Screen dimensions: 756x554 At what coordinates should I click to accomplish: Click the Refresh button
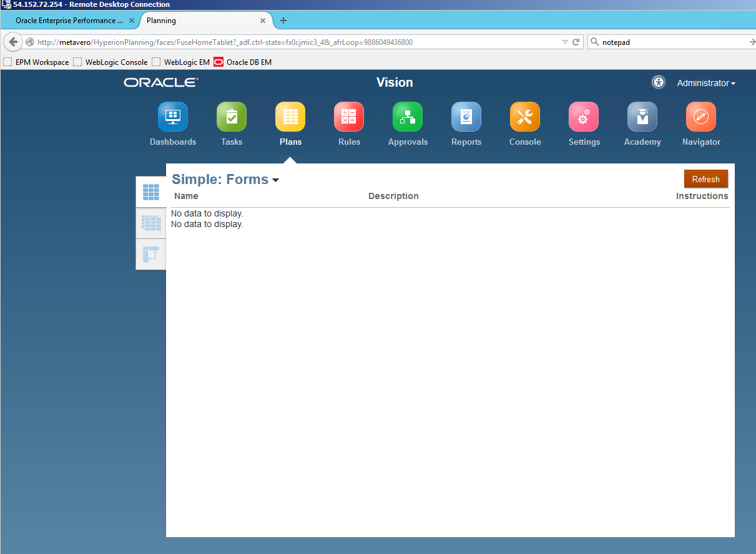pos(706,179)
